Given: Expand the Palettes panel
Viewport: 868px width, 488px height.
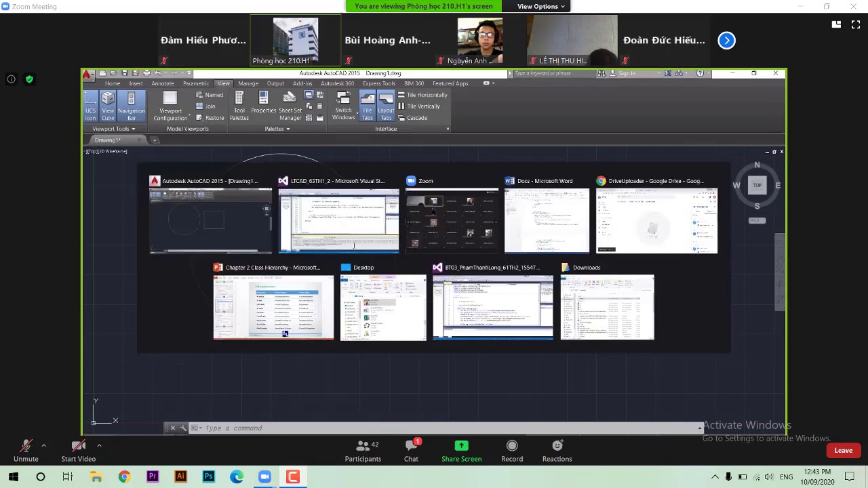Looking at the screenshot, I should (x=277, y=129).
